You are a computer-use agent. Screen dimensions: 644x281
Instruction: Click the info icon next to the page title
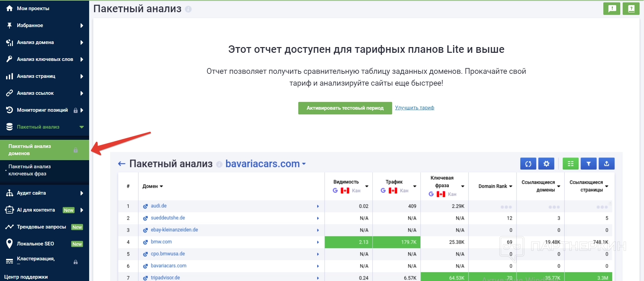point(188,9)
